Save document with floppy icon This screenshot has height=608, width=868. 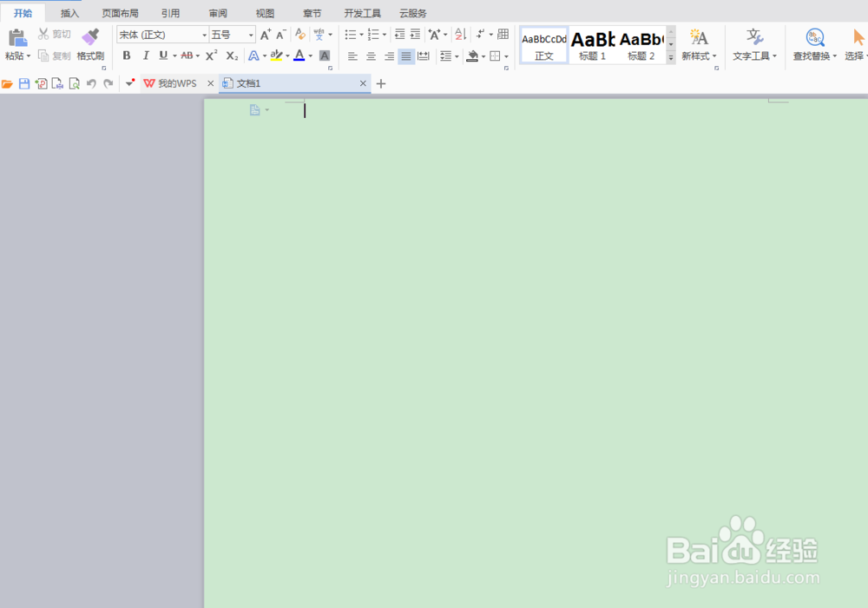24,83
